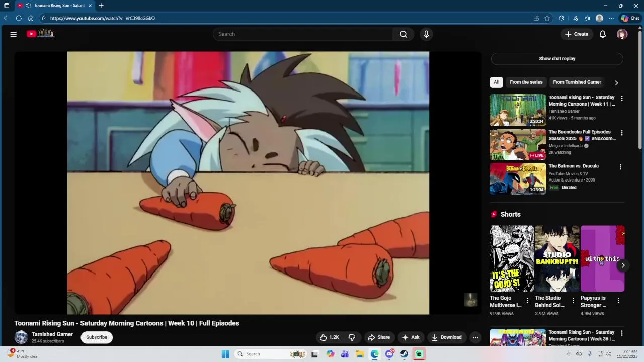This screenshot has width=644, height=362.
Task: Open options for The Boondocks video
Action: coord(621,133)
